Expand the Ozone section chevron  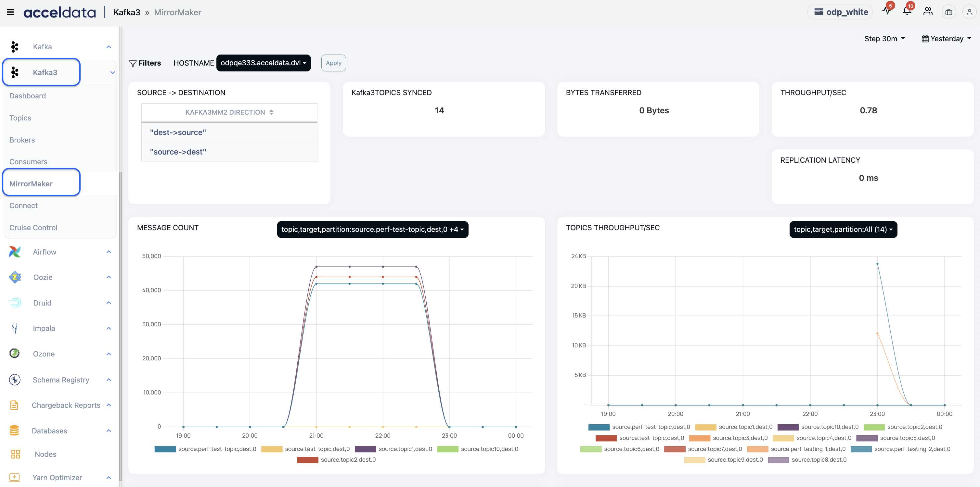[109, 354]
